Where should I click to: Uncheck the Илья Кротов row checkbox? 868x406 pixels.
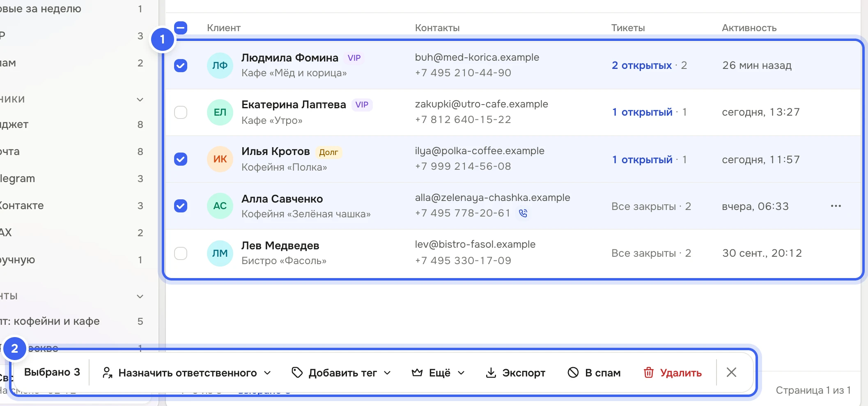coord(181,159)
